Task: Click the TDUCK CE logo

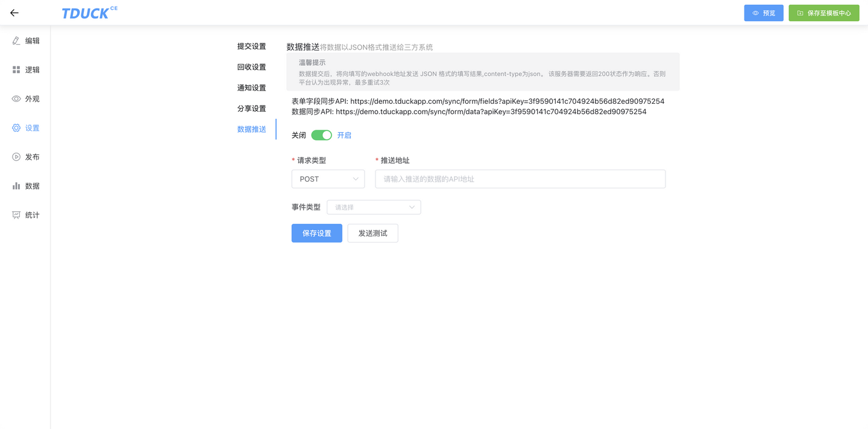Action: coord(89,13)
